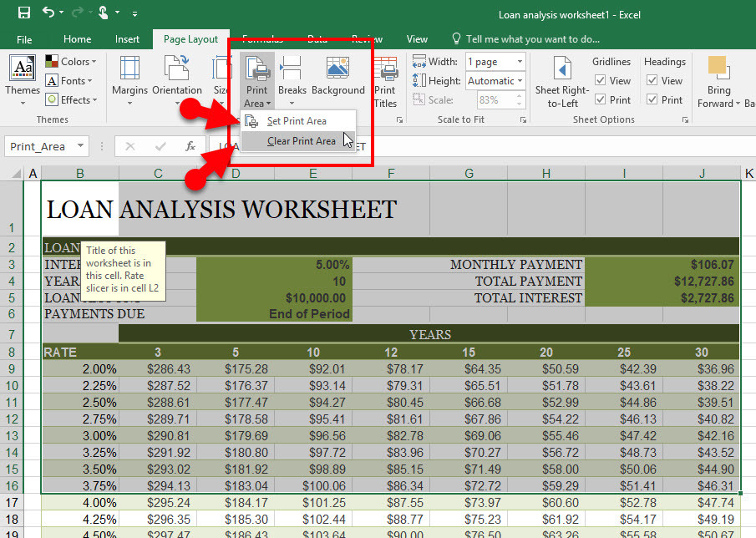
Task: Click the Margins icon
Action: (x=129, y=68)
